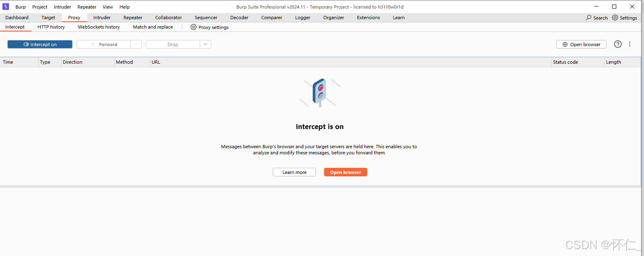644x256 pixels.
Task: Select the Intercept sub-tab
Action: (15, 27)
